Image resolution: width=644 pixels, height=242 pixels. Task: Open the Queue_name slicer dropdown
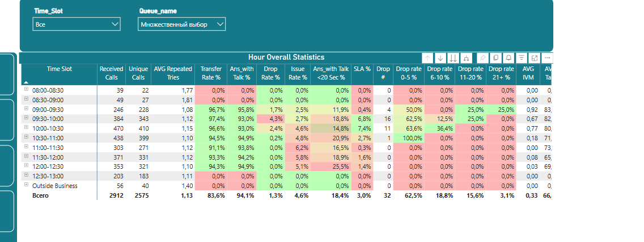(x=181, y=24)
